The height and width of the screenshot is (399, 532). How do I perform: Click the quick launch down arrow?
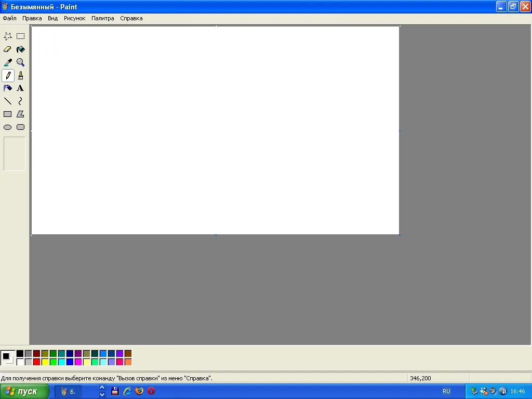pyautogui.click(x=102, y=395)
